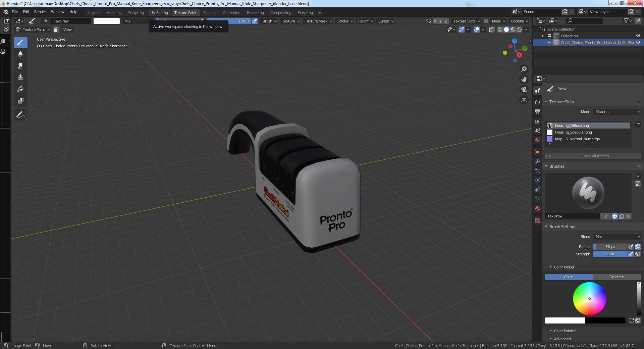Toggle Collection visibility eye icon

[x=638, y=36]
